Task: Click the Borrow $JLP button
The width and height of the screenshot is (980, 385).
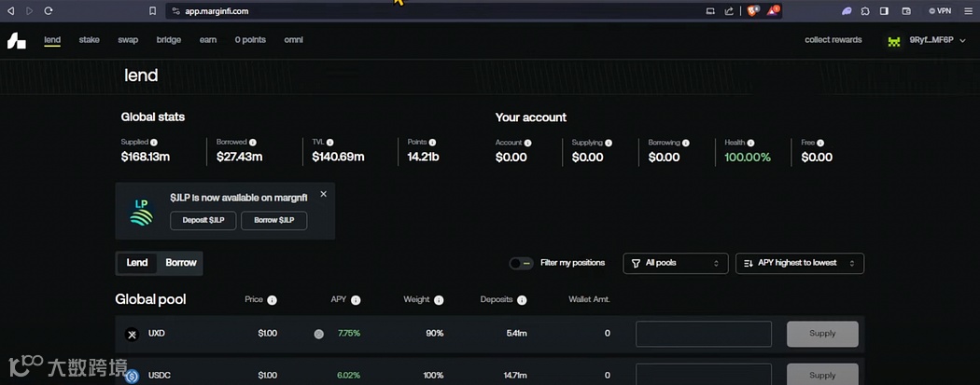Action: point(274,220)
